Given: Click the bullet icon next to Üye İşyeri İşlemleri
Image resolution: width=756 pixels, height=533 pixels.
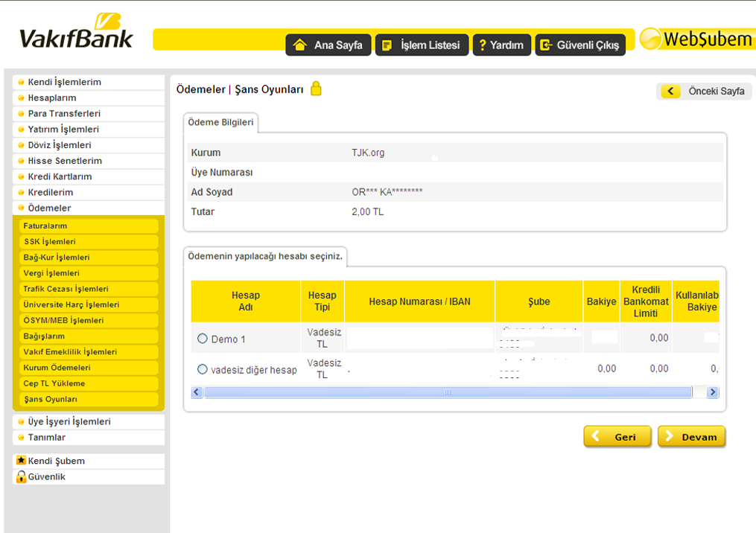Looking at the screenshot, I should point(21,422).
